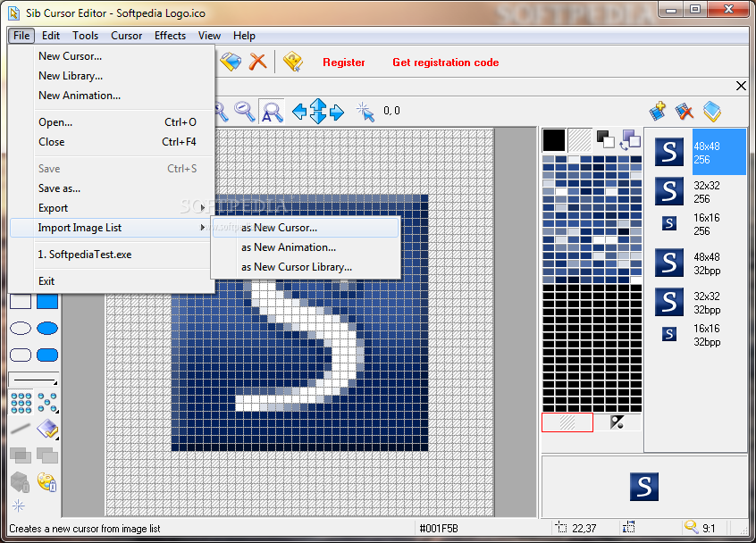Open the layers checkmark tool dropdown
This screenshot has width=756, height=543.
pyautogui.click(x=47, y=429)
